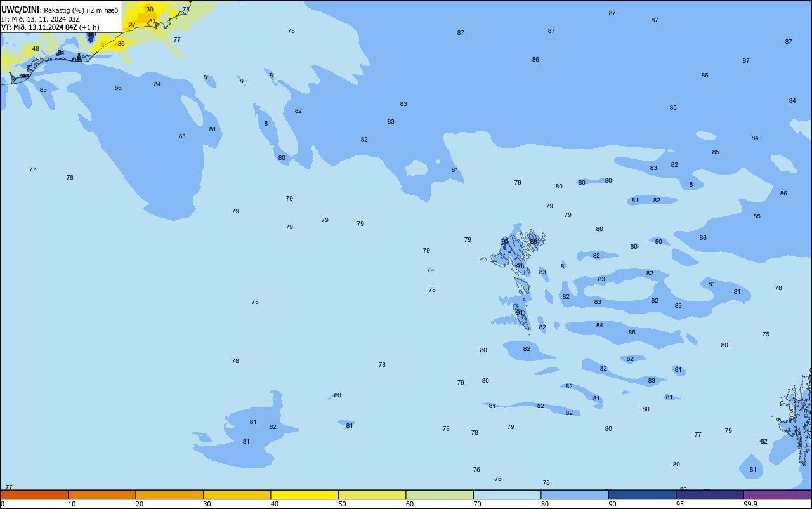
Task: Click the legend tick label "70"
Action: [x=478, y=504]
